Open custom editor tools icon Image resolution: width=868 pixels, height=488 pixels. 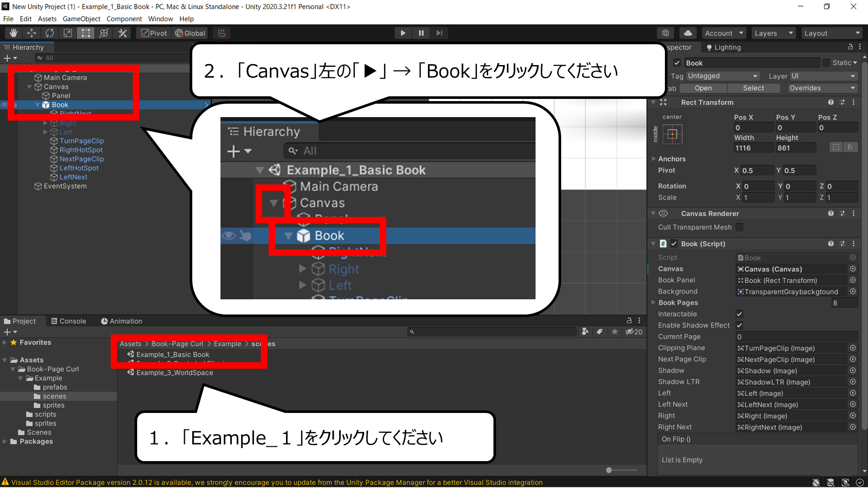pos(123,33)
